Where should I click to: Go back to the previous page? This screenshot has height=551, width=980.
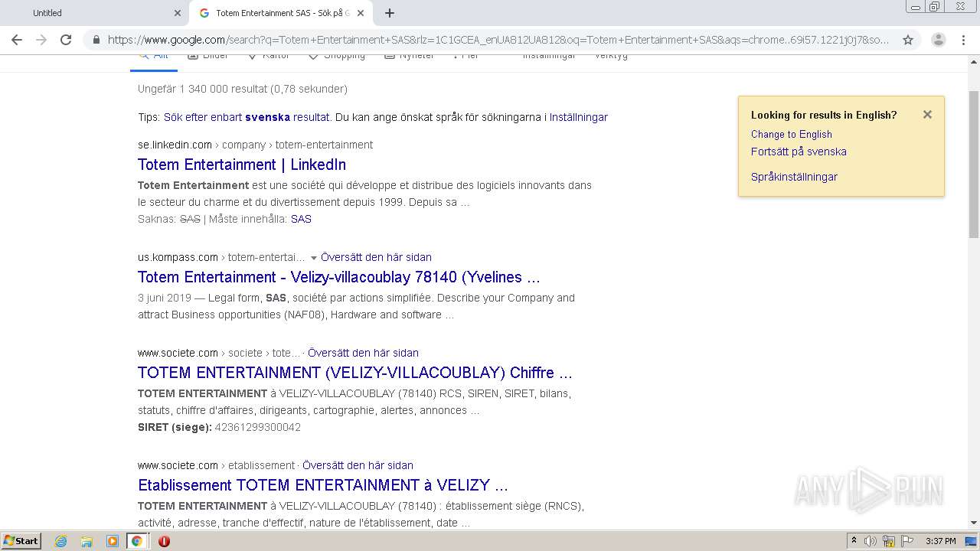click(x=17, y=40)
